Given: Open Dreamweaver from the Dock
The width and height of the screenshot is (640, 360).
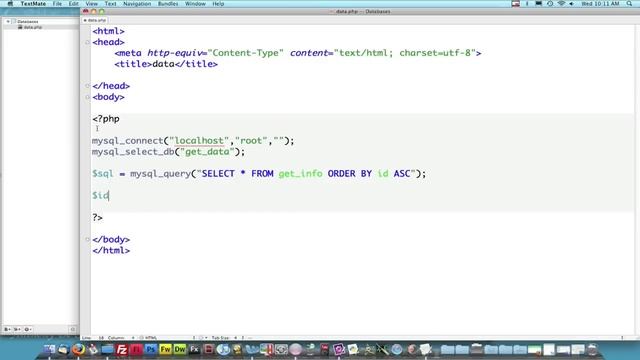Looking at the screenshot, I should coord(180,350).
